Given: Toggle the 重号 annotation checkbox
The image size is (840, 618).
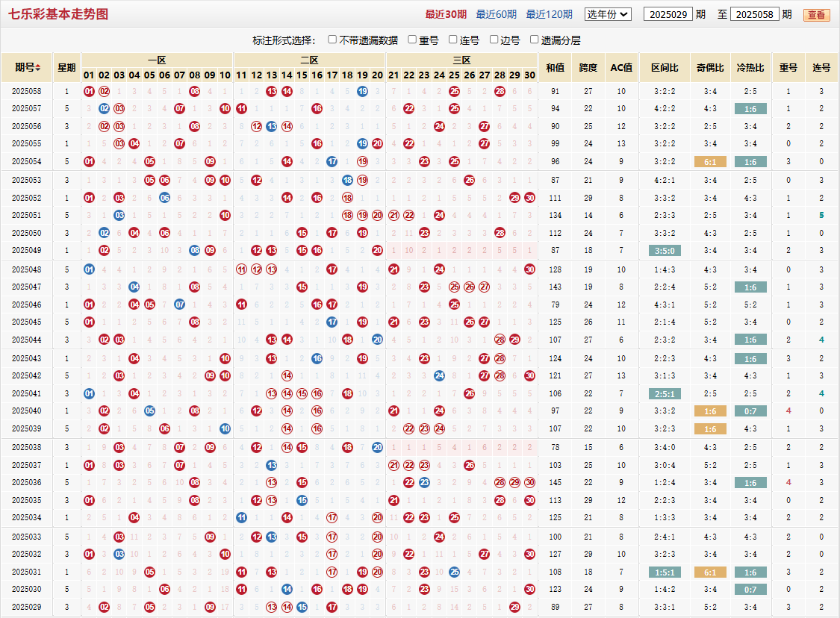Looking at the screenshot, I should pos(412,40).
